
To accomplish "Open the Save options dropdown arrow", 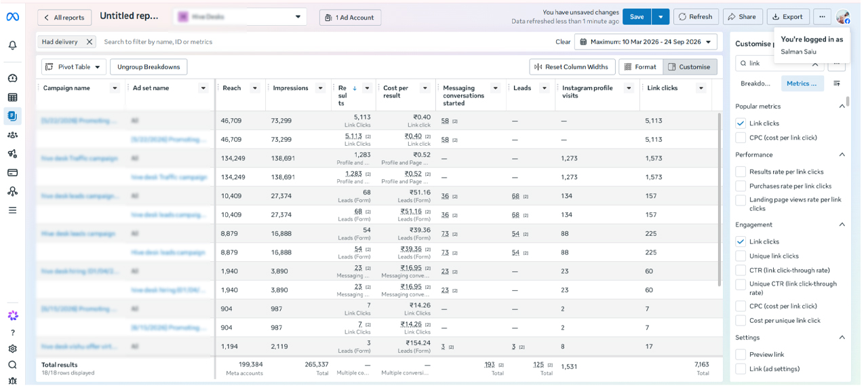I will [x=660, y=17].
